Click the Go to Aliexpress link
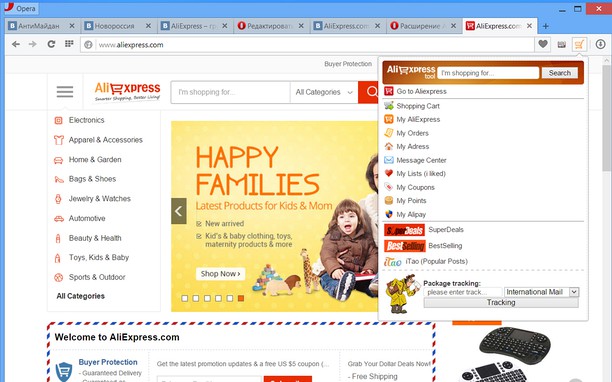The width and height of the screenshot is (612, 382). [422, 91]
